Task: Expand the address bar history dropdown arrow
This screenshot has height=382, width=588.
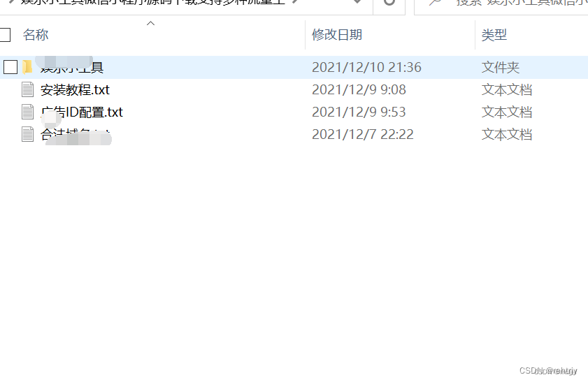Action: 357,2
